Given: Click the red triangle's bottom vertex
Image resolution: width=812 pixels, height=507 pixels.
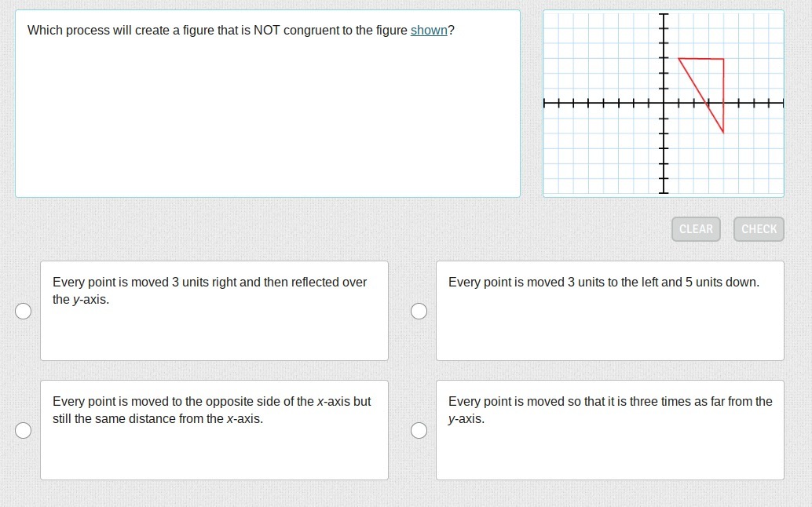Looking at the screenshot, I should [x=723, y=133].
